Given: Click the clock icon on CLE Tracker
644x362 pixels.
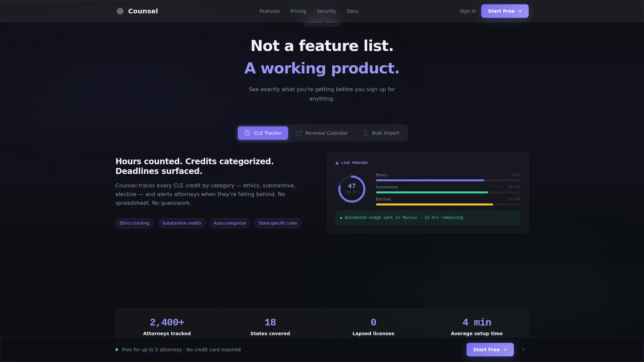Looking at the screenshot, I should (x=248, y=133).
